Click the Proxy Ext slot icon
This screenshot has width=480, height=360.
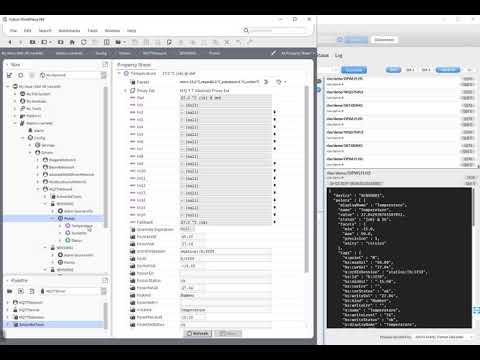coord(133,91)
